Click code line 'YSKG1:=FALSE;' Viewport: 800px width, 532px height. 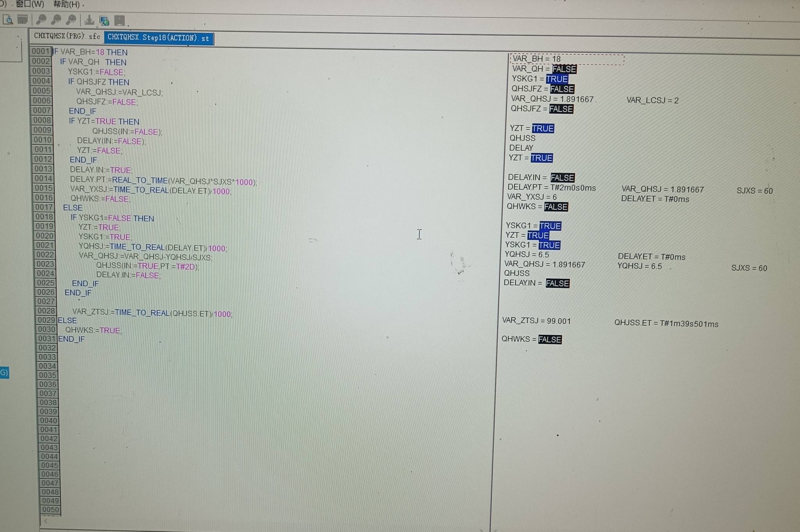[96, 72]
